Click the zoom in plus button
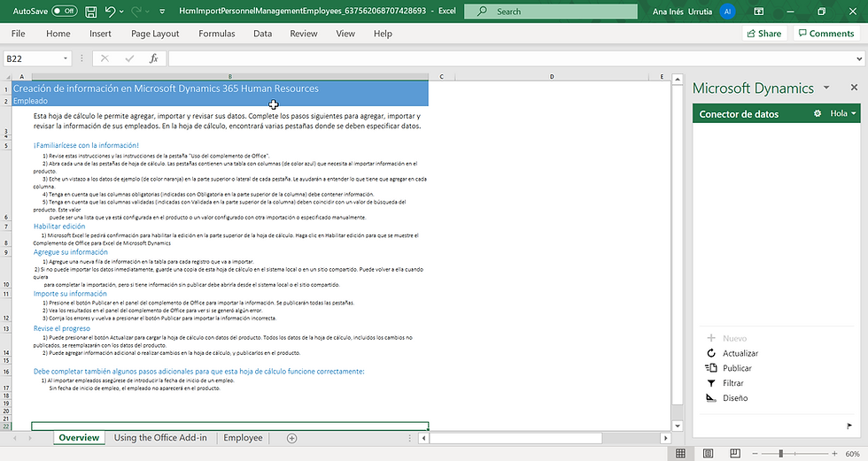Screen dimensions: 868x461 tap(834, 453)
